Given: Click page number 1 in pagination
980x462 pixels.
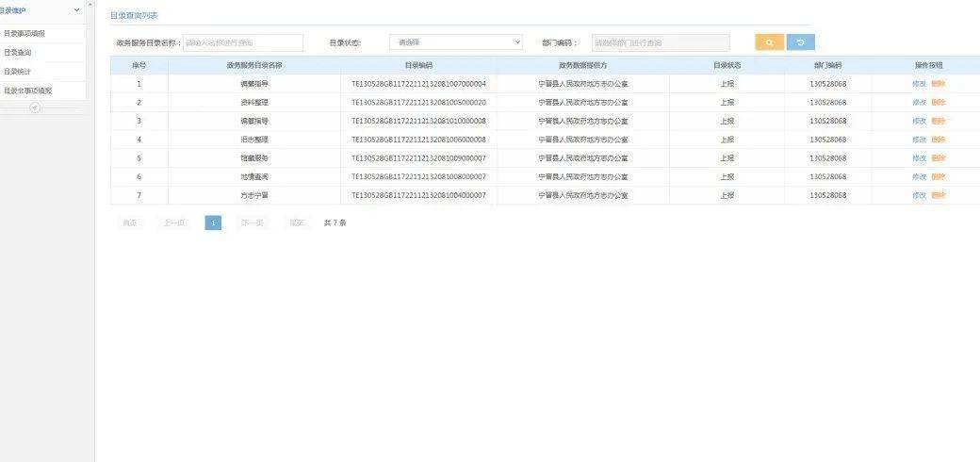Looking at the screenshot, I should coord(213,223).
